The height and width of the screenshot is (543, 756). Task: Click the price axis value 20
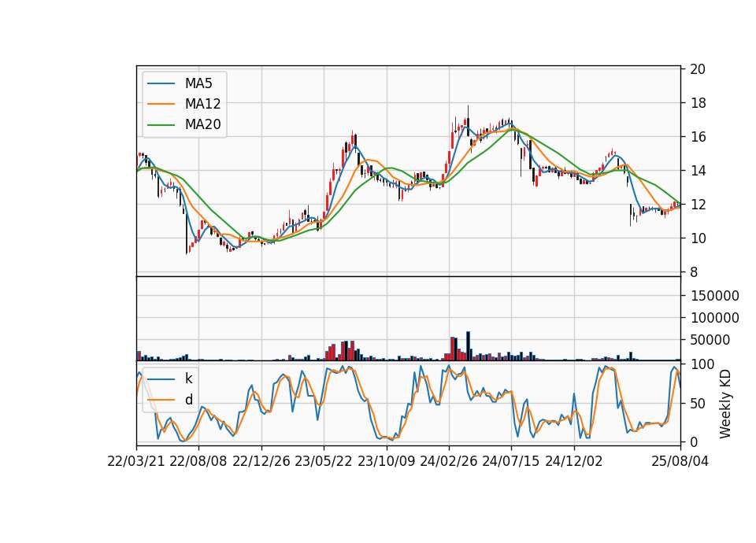(x=698, y=69)
